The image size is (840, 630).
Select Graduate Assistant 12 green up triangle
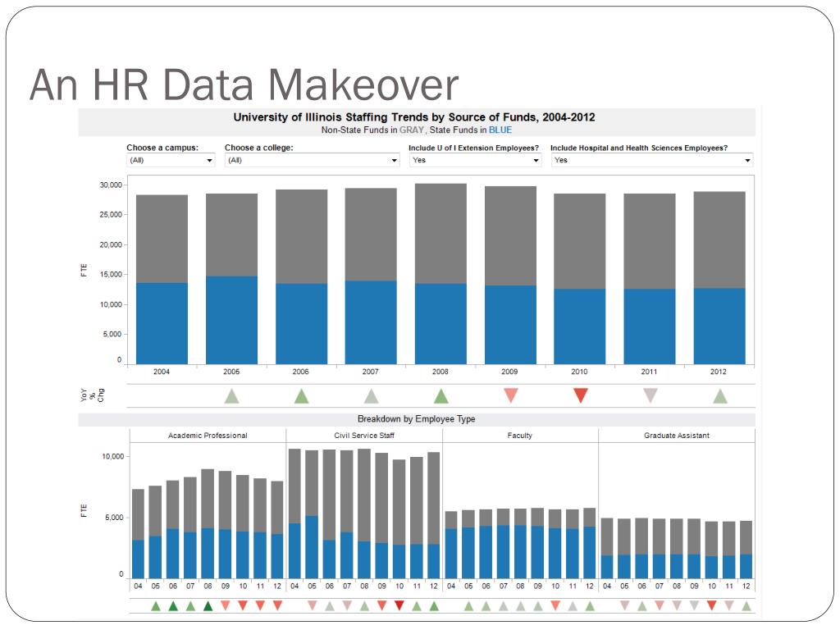746,606
